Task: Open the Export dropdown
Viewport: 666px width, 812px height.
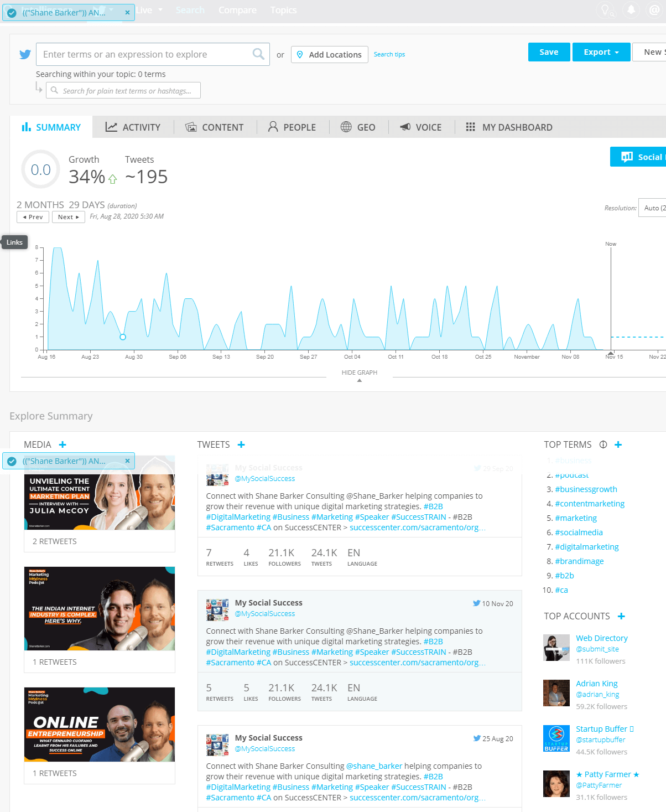Action: (x=601, y=52)
